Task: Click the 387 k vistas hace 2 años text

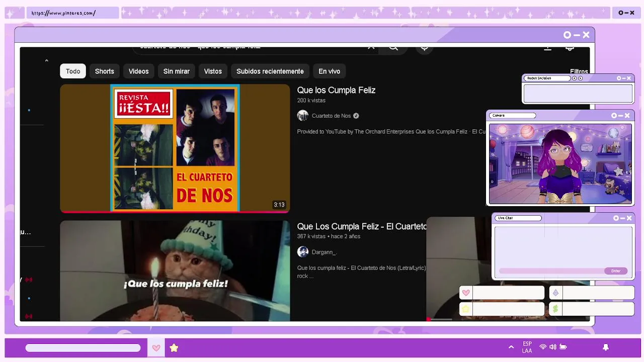Action: point(329,236)
